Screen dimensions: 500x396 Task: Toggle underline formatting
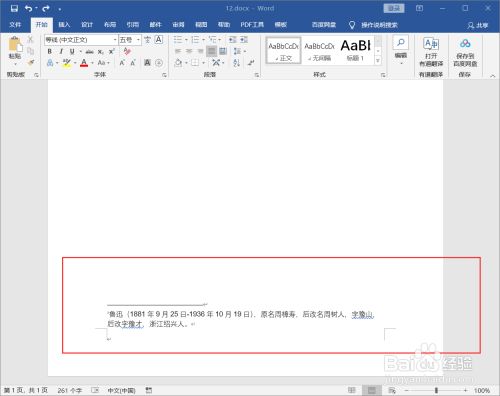point(72,52)
